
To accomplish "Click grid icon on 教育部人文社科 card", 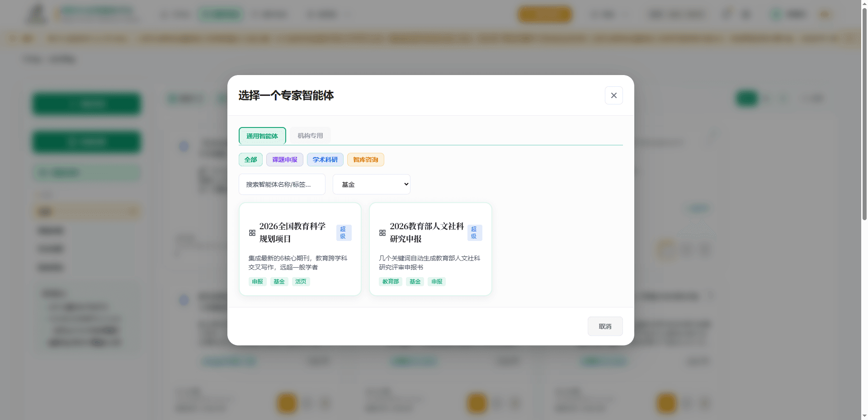I will [x=382, y=233].
